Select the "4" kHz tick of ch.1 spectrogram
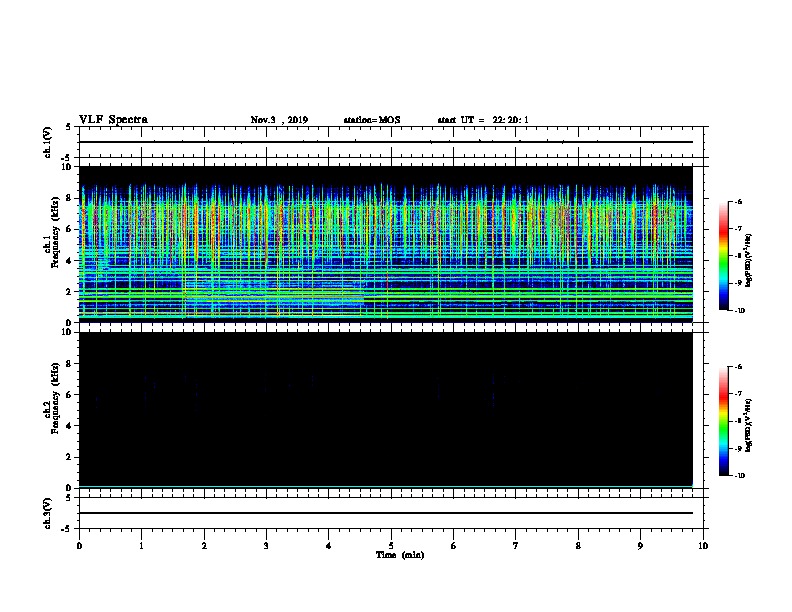This screenshot has height=612, width=792. [69, 261]
